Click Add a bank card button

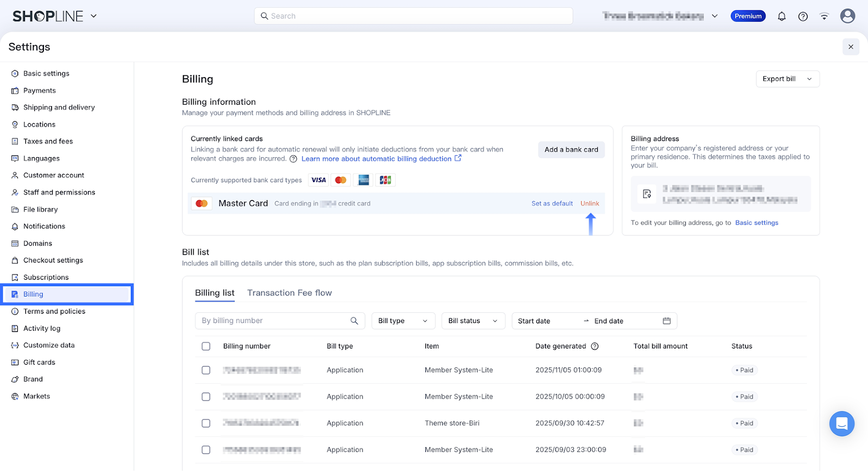[571, 150]
